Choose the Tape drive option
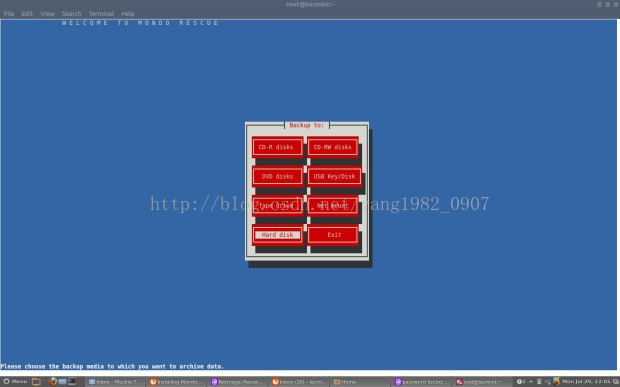This screenshot has width=620, height=387. [277, 206]
